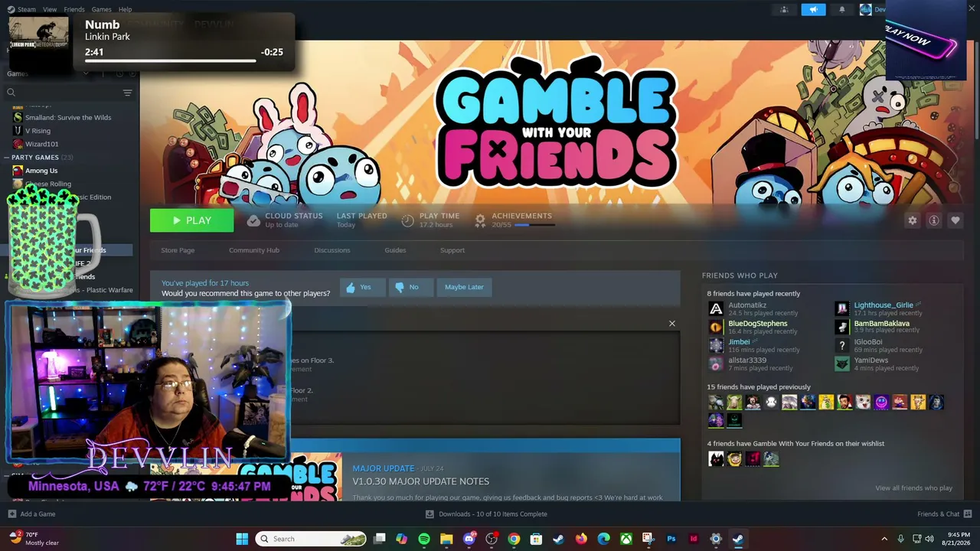The width and height of the screenshot is (980, 551).
Task: Open Task View from the taskbar
Action: [379, 539]
